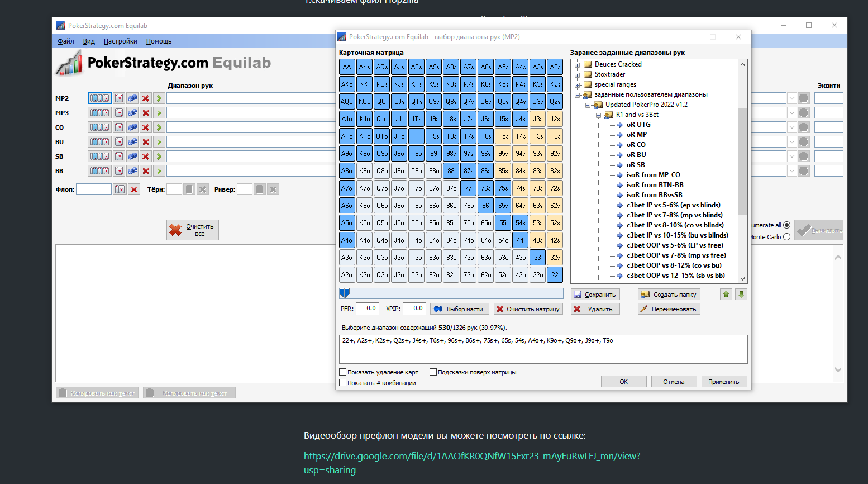Open range selector icon for CO row

pyautogui.click(x=99, y=127)
